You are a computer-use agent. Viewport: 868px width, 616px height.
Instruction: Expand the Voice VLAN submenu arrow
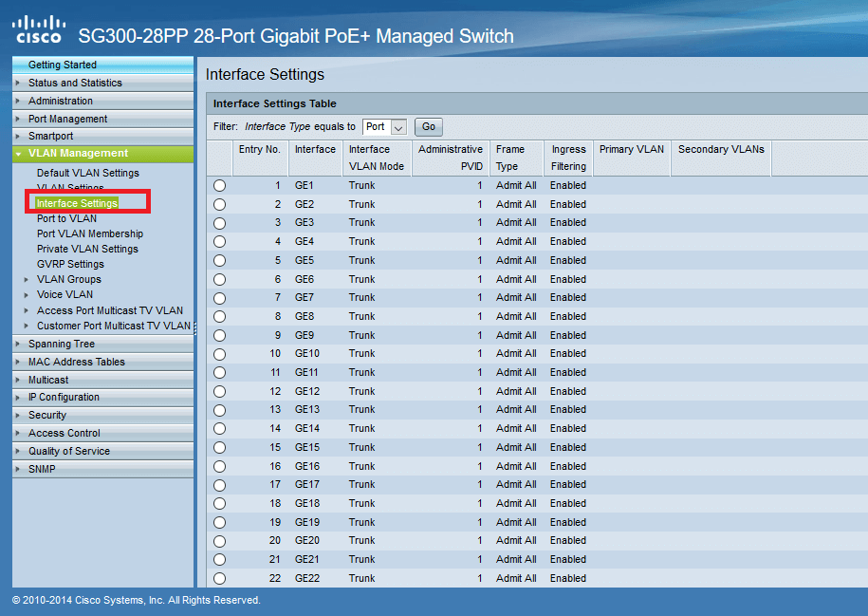click(26, 294)
